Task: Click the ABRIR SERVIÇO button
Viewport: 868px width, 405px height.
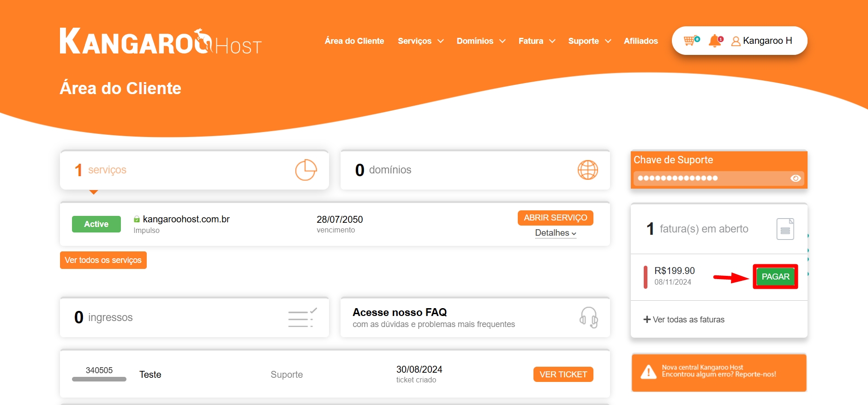Action: point(555,218)
